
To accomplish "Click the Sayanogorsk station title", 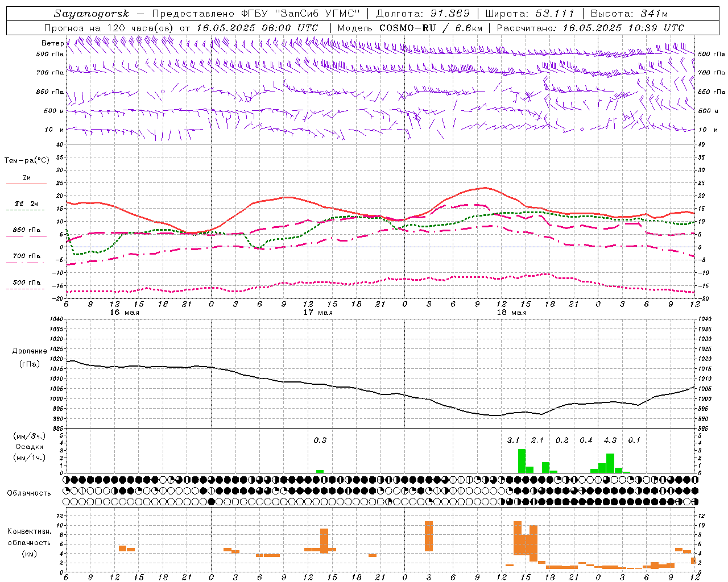I will point(91,14).
